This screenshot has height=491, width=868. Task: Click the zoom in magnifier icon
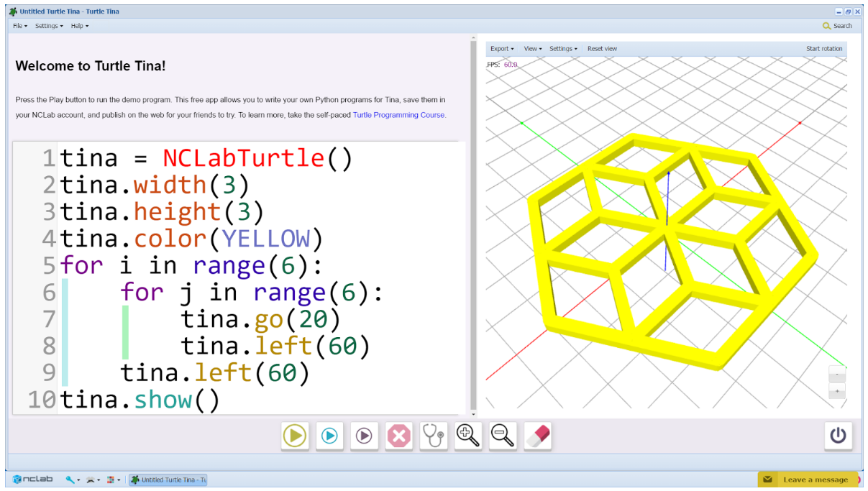(468, 436)
